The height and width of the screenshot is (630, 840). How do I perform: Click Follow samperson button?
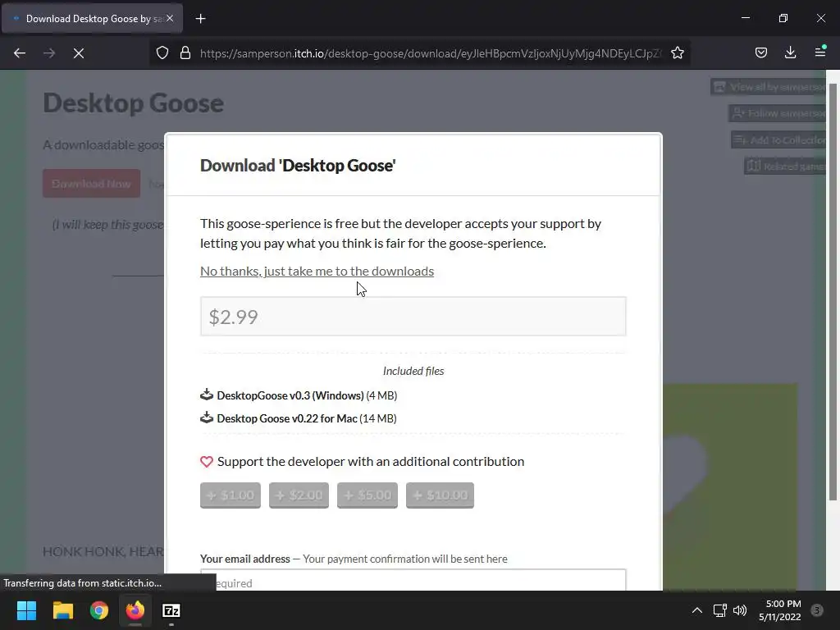click(778, 113)
